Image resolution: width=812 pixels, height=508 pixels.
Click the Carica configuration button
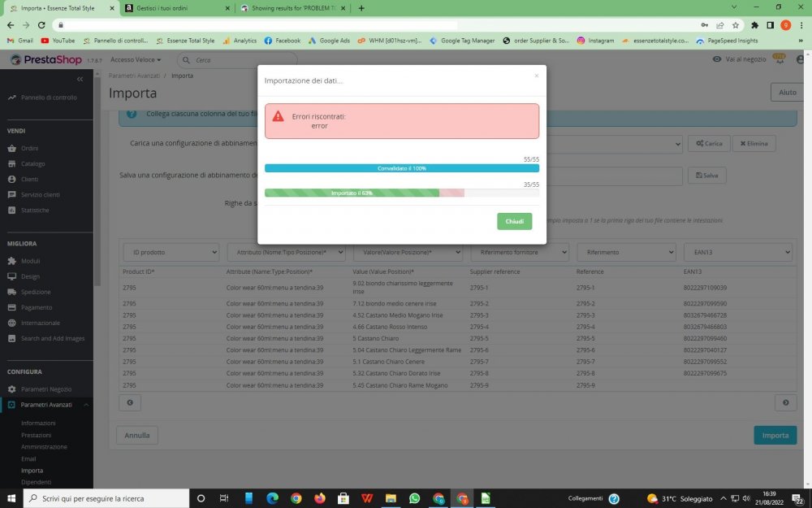point(709,144)
